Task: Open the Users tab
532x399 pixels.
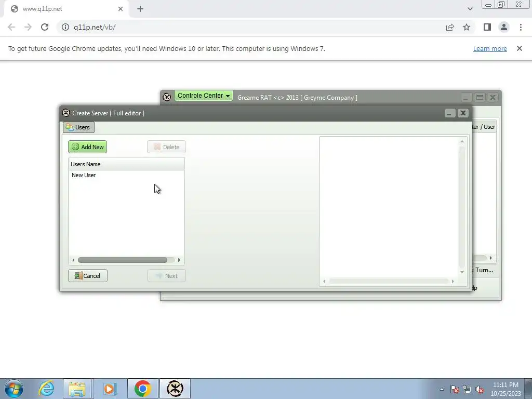Action: (x=79, y=127)
